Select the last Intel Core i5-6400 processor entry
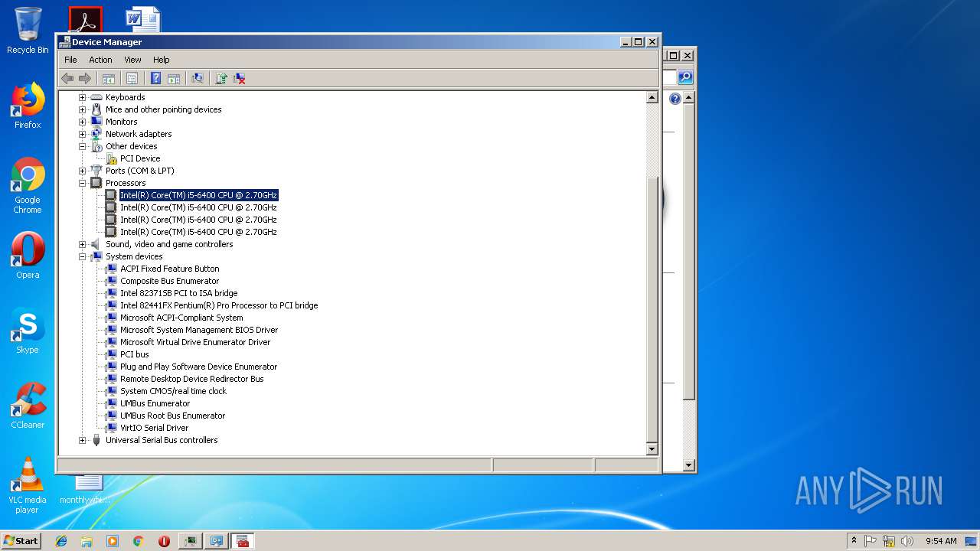Screen dimensions: 980x551 198,232
